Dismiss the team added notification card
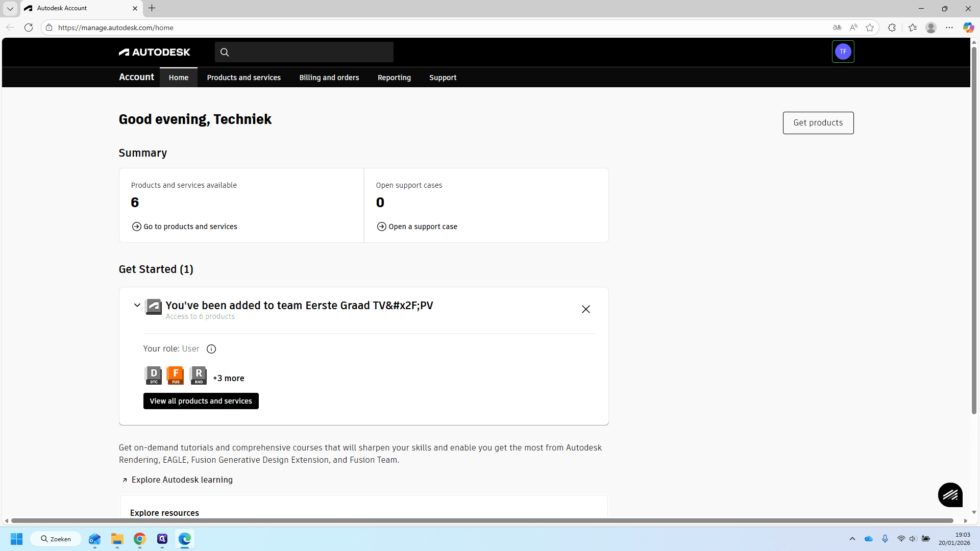 (x=586, y=309)
